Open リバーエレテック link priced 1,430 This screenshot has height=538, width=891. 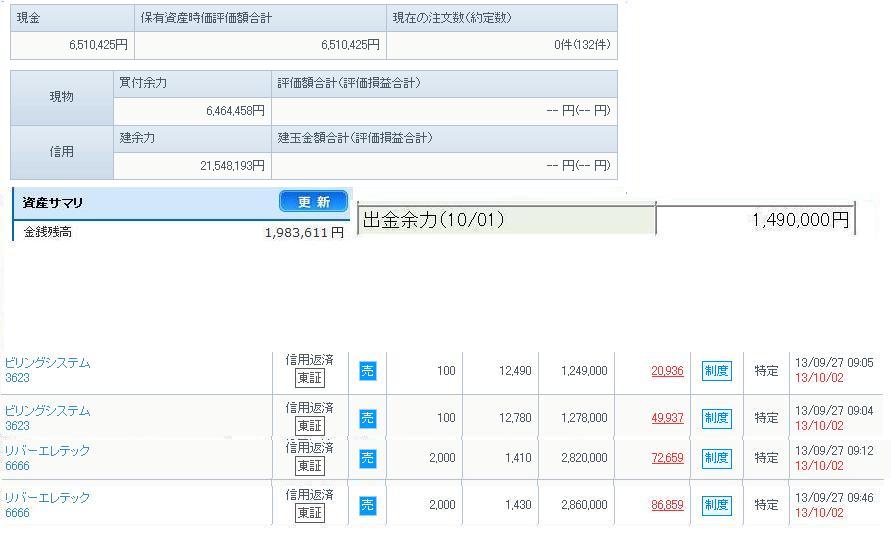(x=48, y=497)
